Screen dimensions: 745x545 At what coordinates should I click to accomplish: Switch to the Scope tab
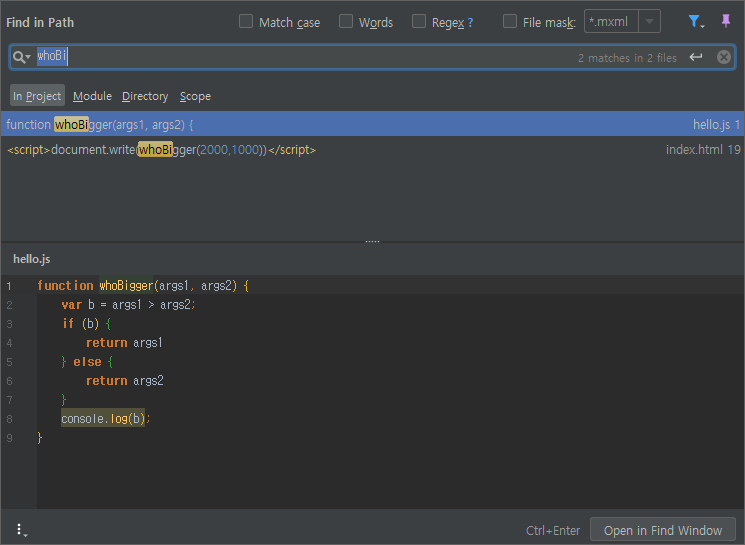[x=195, y=96]
